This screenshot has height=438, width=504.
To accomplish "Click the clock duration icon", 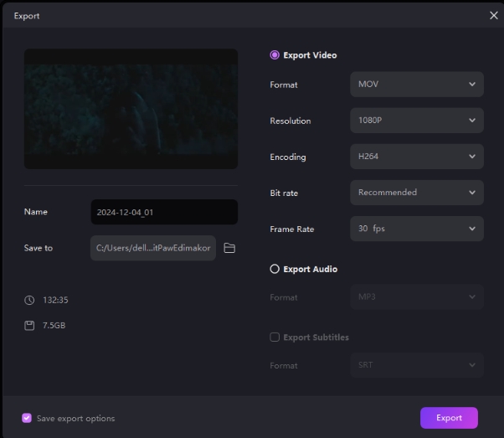I will (29, 300).
